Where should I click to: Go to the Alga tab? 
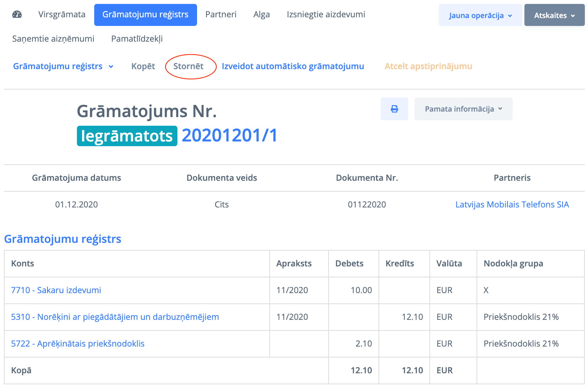(261, 15)
